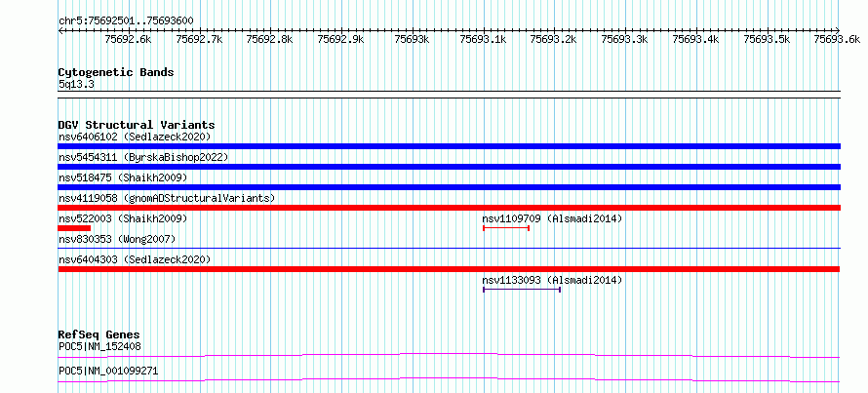Select the short red bar under nsv522003
Image resolution: width=868 pixels, height=393 pixels.
(x=74, y=228)
